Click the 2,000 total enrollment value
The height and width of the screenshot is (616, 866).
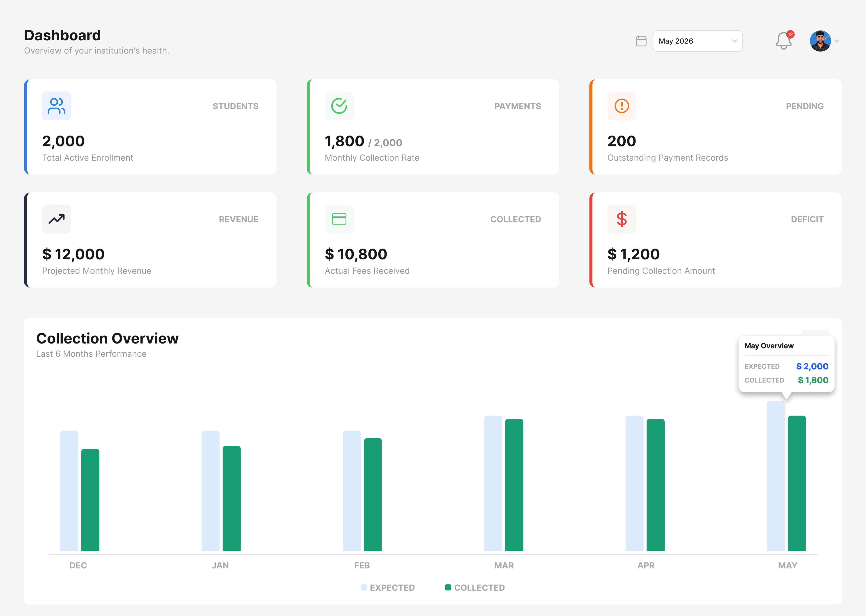coord(63,141)
